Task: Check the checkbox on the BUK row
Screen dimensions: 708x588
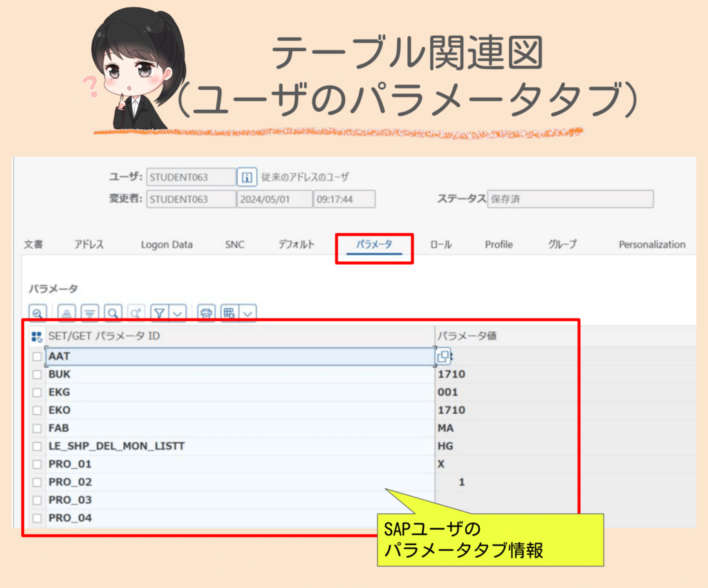Action: [x=37, y=374]
